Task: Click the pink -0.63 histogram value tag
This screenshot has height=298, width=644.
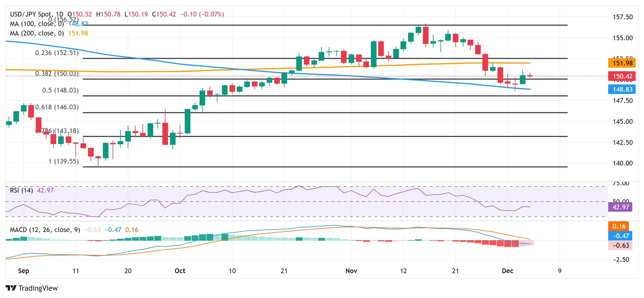Action: [620, 245]
